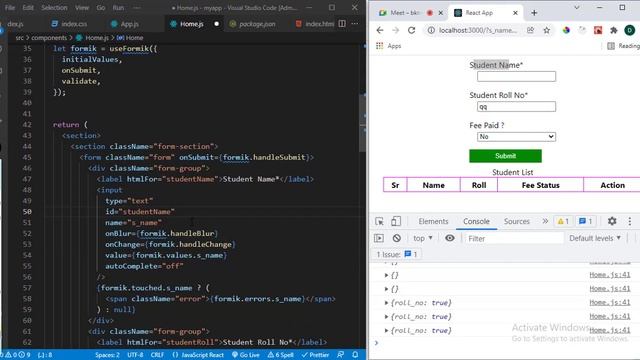The image size is (640, 360).
Task: Switch to the index.css editor tab
Action: pyautogui.click(x=69, y=24)
